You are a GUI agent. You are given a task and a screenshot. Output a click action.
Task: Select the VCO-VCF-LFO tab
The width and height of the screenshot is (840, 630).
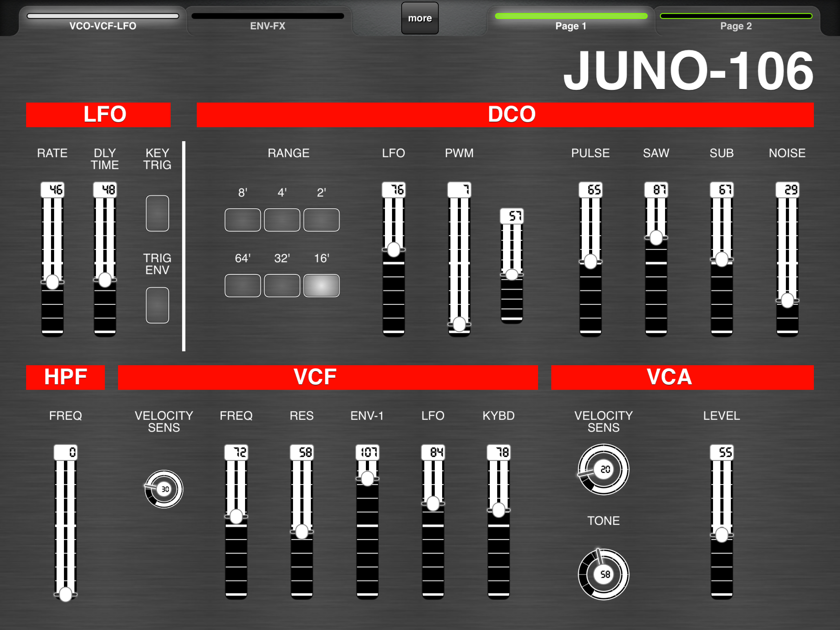(x=102, y=21)
